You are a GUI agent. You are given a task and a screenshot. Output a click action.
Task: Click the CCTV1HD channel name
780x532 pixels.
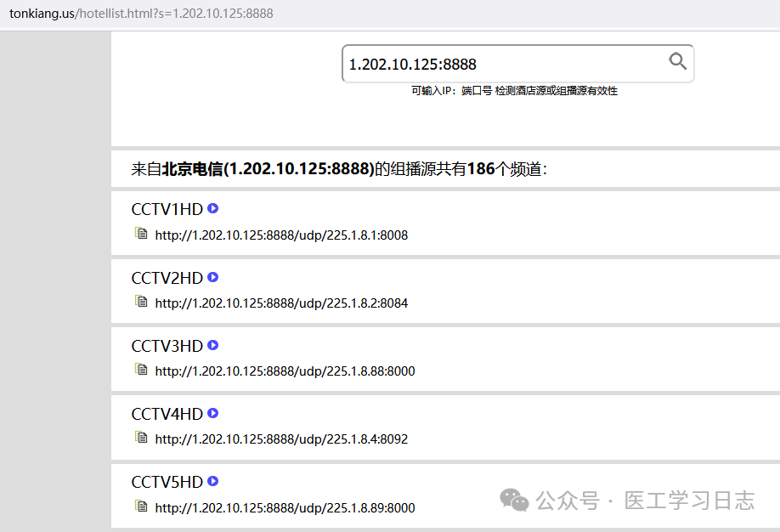pos(167,210)
